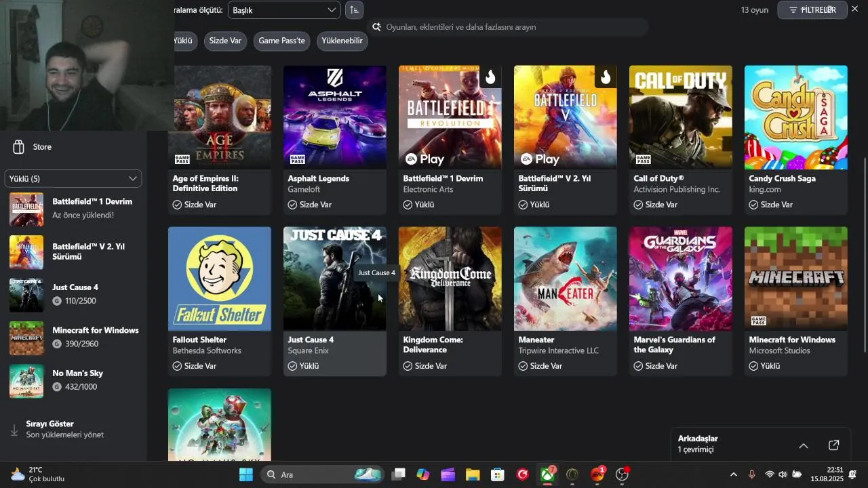
Task: Open Candy Crush Saga cover tile
Action: pos(796,117)
